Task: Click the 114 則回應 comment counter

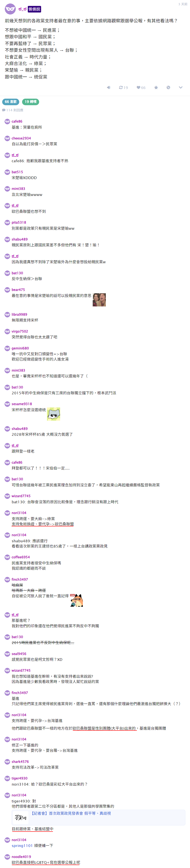Action: point(13,110)
